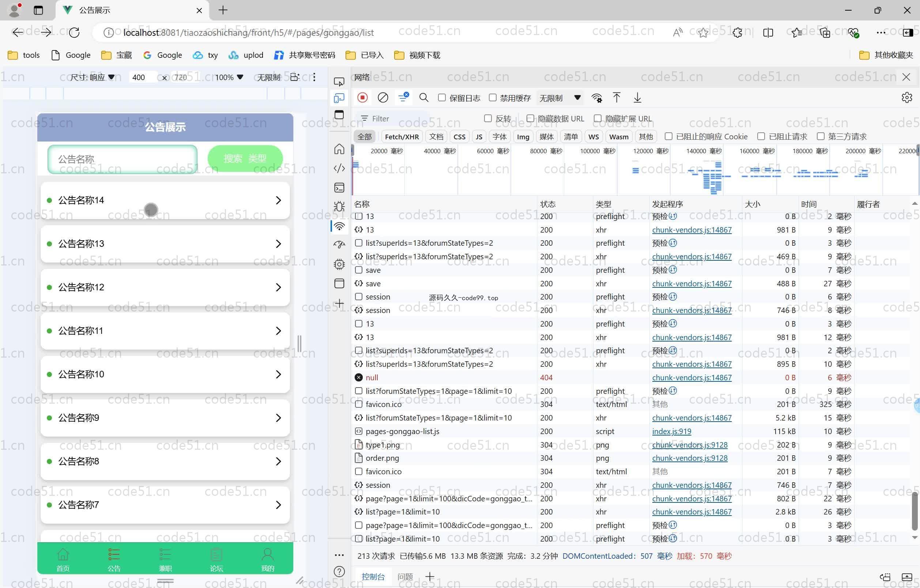This screenshot has width=920, height=588.
Task: Open device toolbar 无限制 throttle dropdown
Action: [x=269, y=77]
